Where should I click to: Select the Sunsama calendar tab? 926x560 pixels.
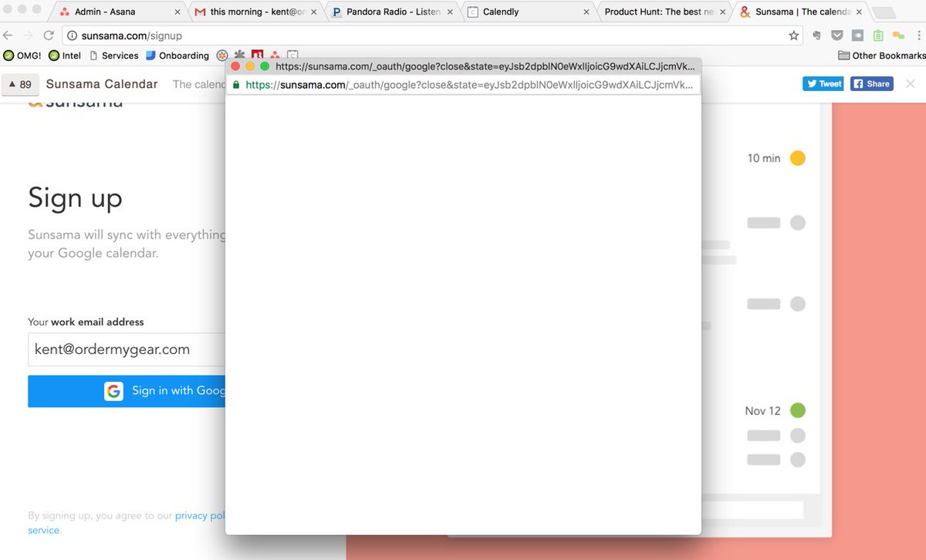click(800, 12)
